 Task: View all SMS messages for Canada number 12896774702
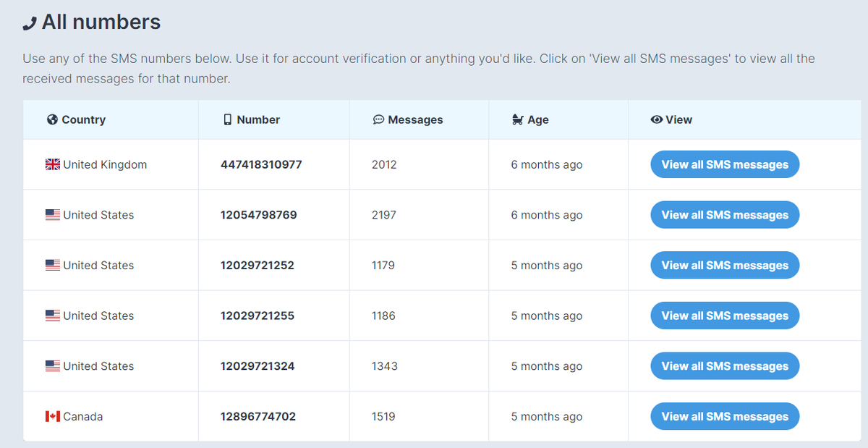(725, 416)
